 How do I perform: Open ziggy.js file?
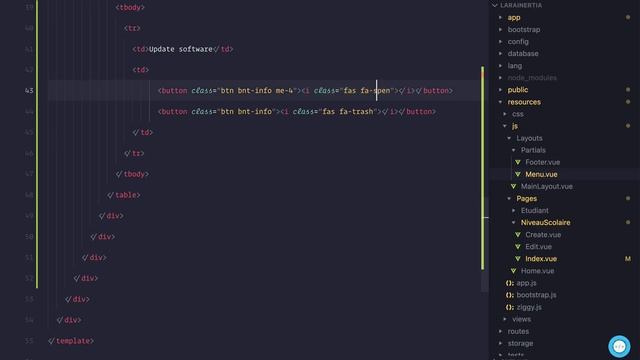[529, 307]
